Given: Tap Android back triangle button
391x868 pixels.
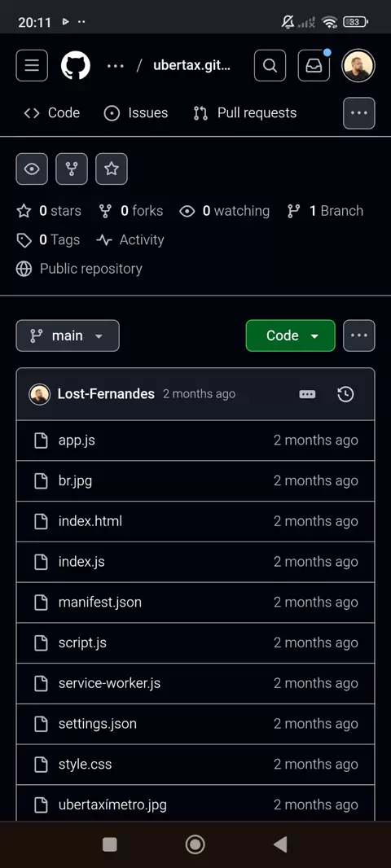Looking at the screenshot, I should [281, 844].
